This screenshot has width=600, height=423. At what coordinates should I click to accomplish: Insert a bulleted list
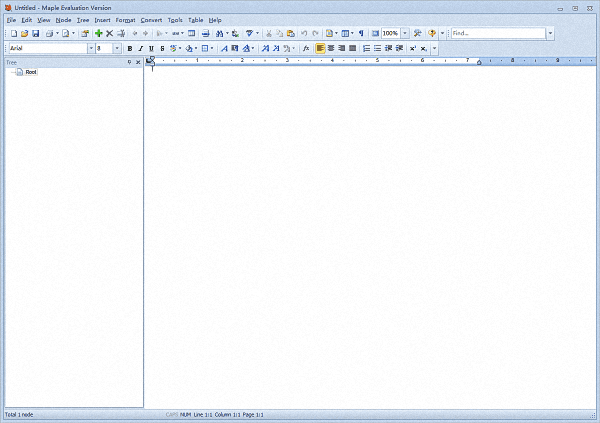(x=377, y=48)
